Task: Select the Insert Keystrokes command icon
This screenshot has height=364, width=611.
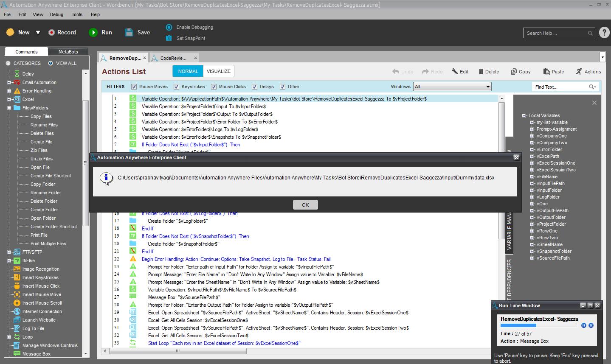Action: point(17,277)
